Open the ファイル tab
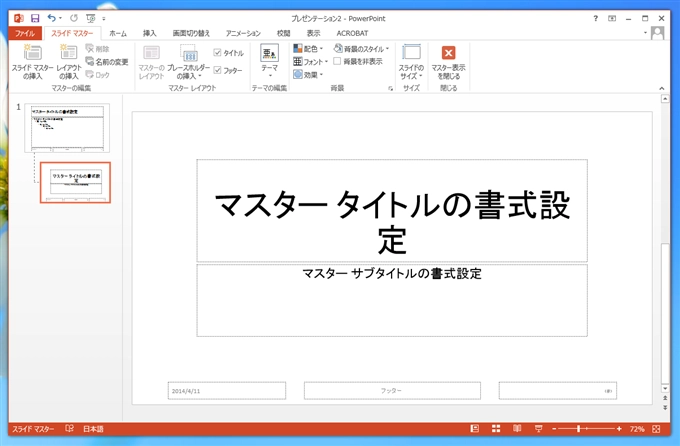Image resolution: width=680 pixels, height=446 pixels. pos(24,33)
